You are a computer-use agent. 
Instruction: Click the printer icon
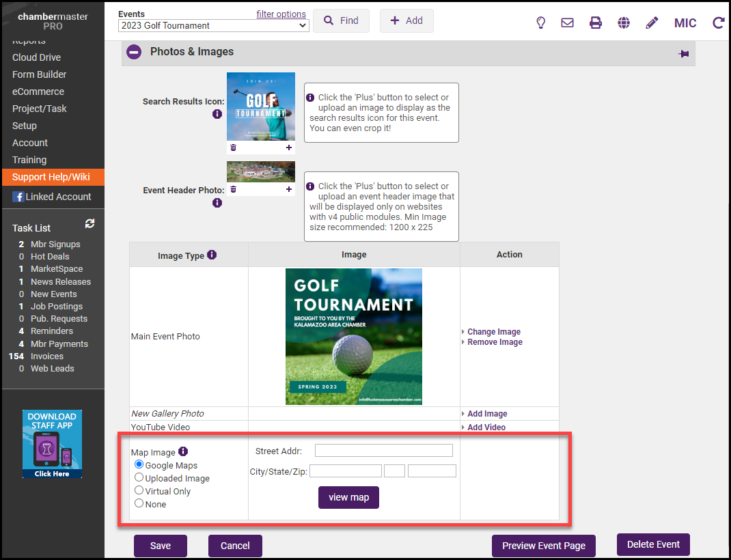[596, 23]
